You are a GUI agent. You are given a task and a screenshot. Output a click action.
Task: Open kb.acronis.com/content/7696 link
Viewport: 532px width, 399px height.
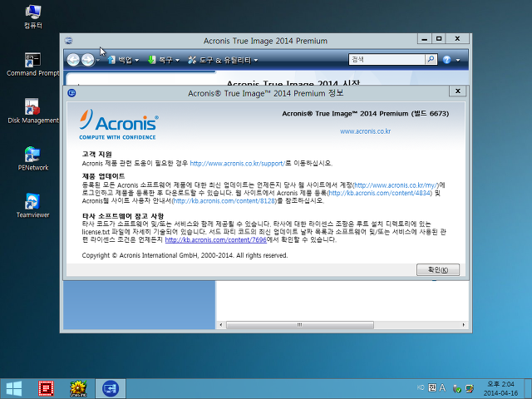tap(216, 240)
